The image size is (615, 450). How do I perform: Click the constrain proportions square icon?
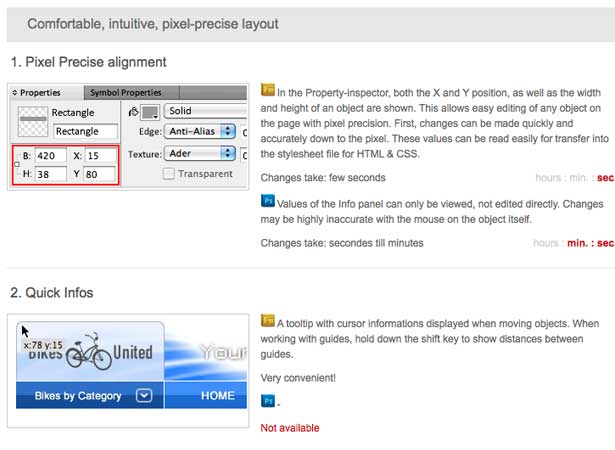[x=17, y=164]
